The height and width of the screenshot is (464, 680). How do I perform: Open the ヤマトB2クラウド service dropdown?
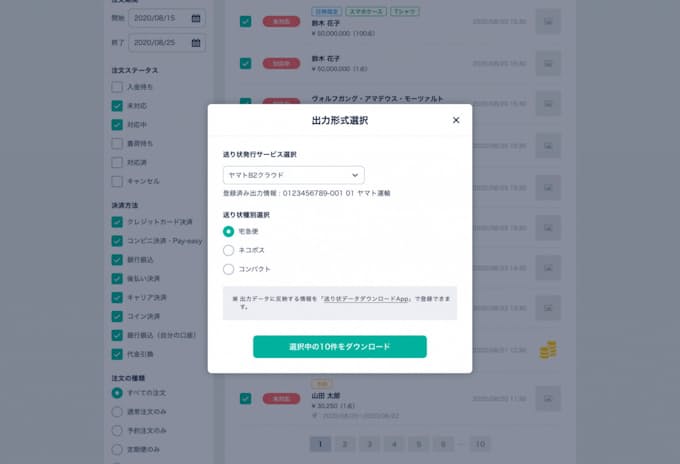point(293,175)
